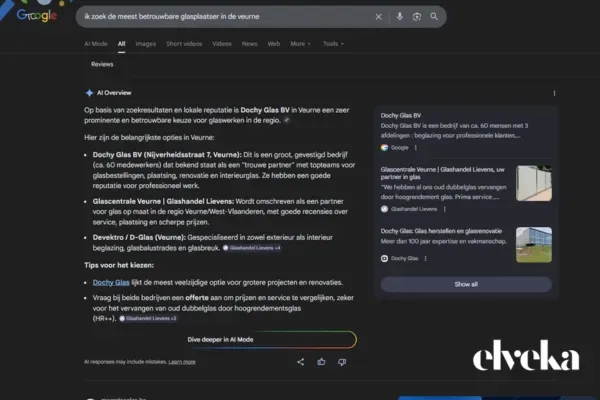Click the Google favicon in source card

pos(385,147)
